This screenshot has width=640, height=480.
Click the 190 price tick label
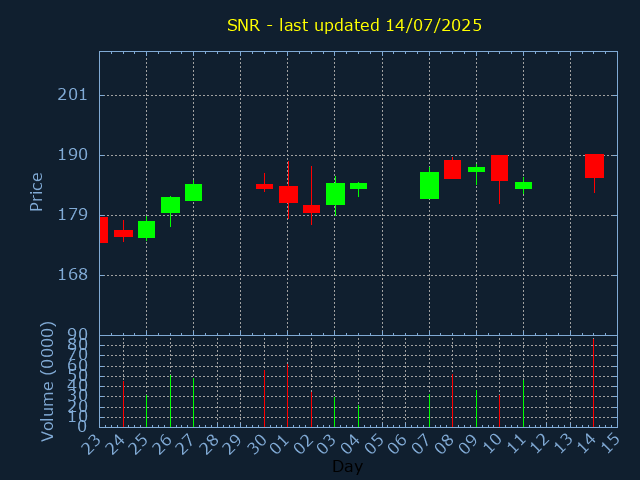(72, 155)
